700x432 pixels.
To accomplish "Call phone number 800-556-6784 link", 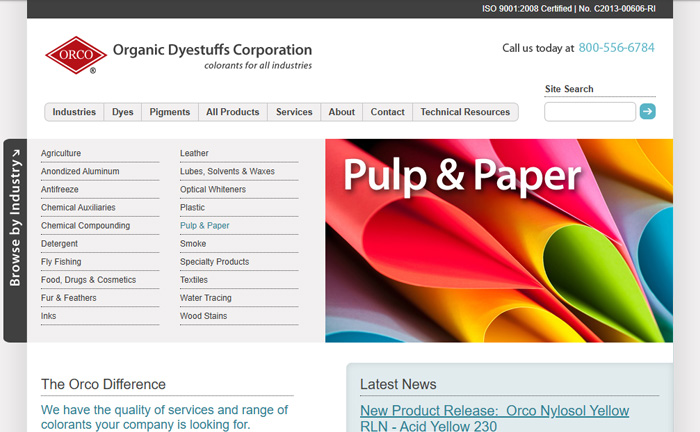I will click(x=617, y=48).
